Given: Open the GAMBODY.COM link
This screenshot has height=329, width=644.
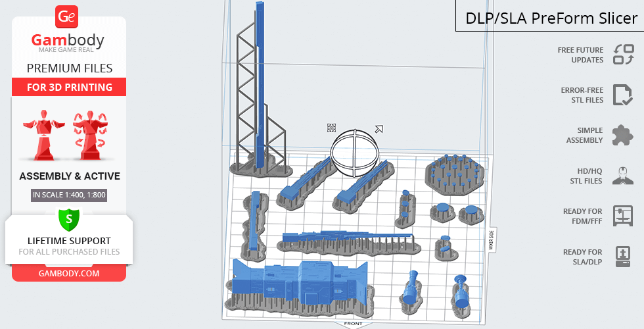Looking at the screenshot, I should [69, 273].
